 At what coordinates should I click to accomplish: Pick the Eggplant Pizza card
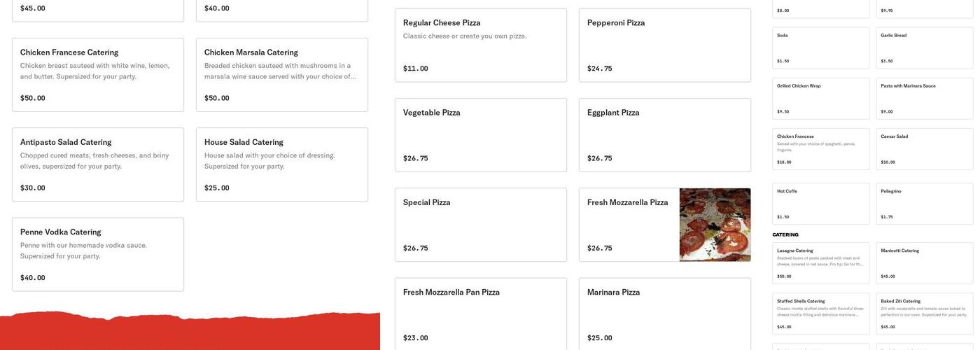[x=664, y=135]
